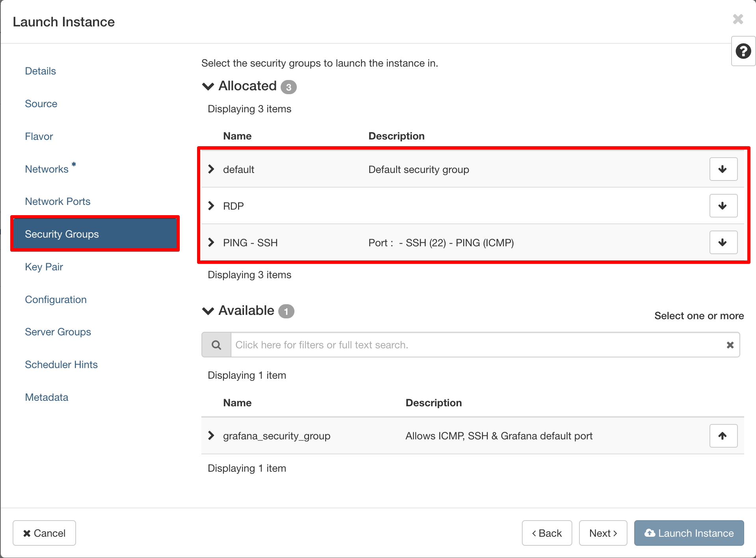Open the help question mark icon
This screenshot has height=558, width=756.
(x=743, y=51)
